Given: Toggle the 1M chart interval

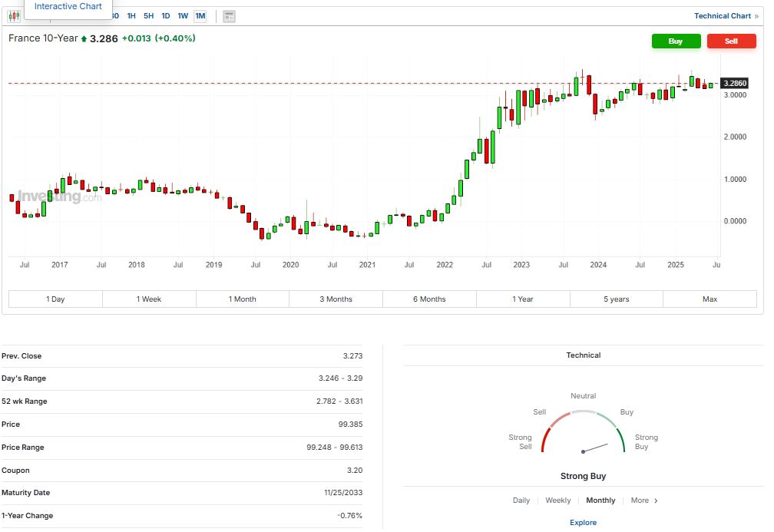Looking at the screenshot, I should pos(200,16).
